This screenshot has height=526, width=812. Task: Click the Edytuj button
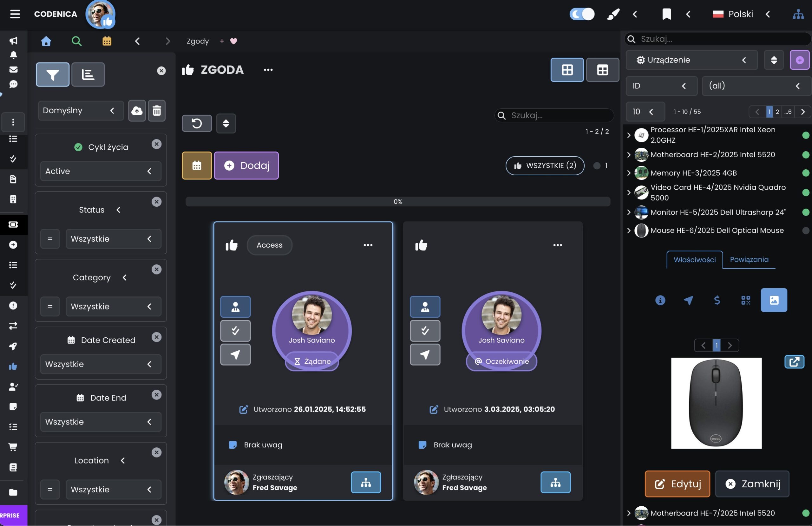click(677, 484)
